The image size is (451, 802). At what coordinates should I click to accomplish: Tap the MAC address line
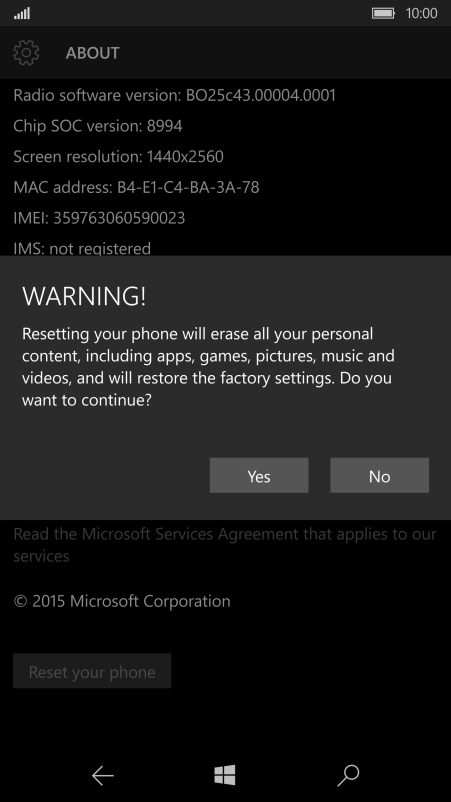click(x=136, y=187)
